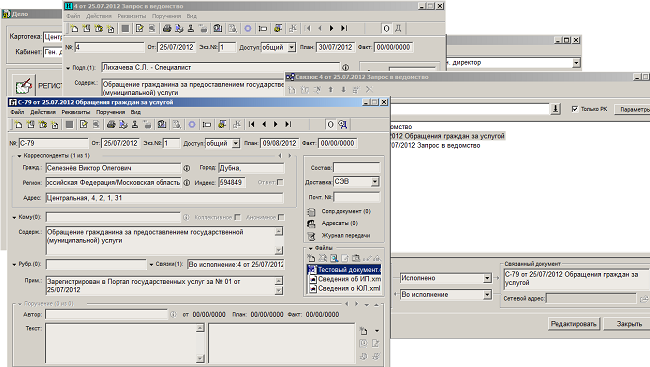Image resolution: width=650 pixels, height=367 pixels.
Task: Click the Параметры button
Action: [633, 109]
